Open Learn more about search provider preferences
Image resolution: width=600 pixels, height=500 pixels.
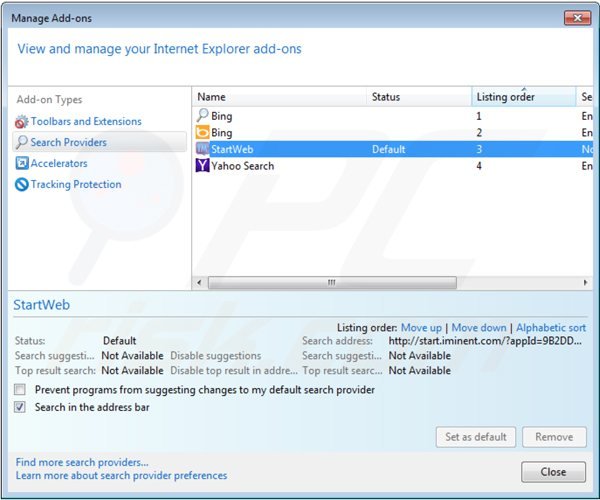121,476
